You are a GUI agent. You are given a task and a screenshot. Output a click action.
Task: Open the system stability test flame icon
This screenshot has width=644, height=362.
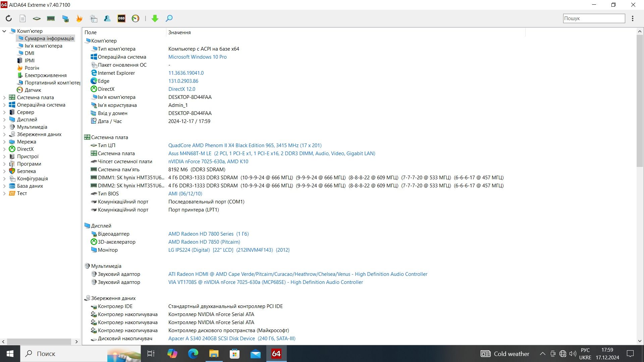coord(79,18)
